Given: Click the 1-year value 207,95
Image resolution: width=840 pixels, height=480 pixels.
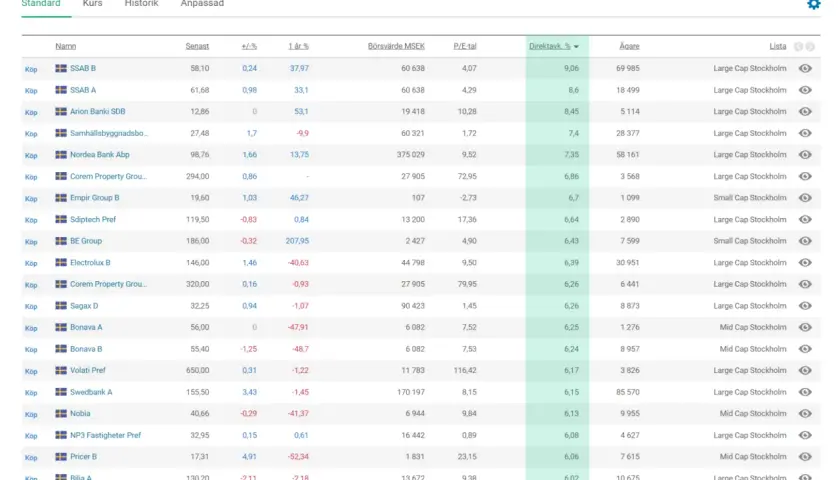Looking at the screenshot, I should 297,241.
